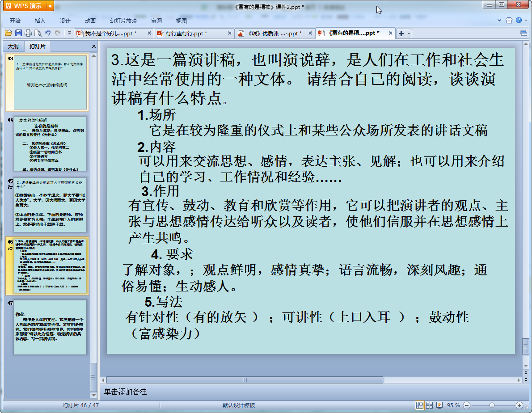Click animation star icon beside slide 45
Screen dimensions: 532x413
[10, 187]
